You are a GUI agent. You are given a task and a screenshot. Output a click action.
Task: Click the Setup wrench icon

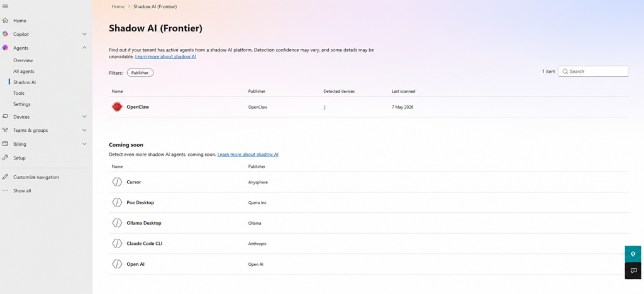[x=5, y=158]
